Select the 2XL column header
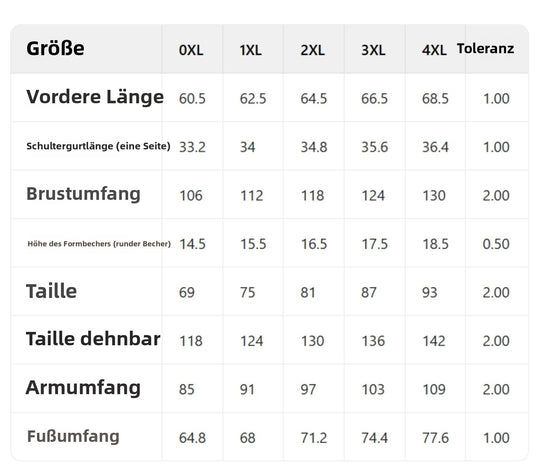 tap(312, 50)
